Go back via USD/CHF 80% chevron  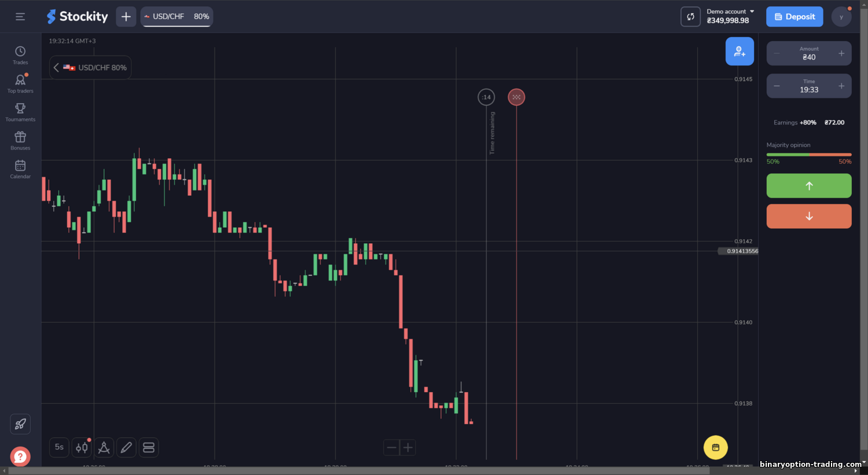click(x=56, y=68)
